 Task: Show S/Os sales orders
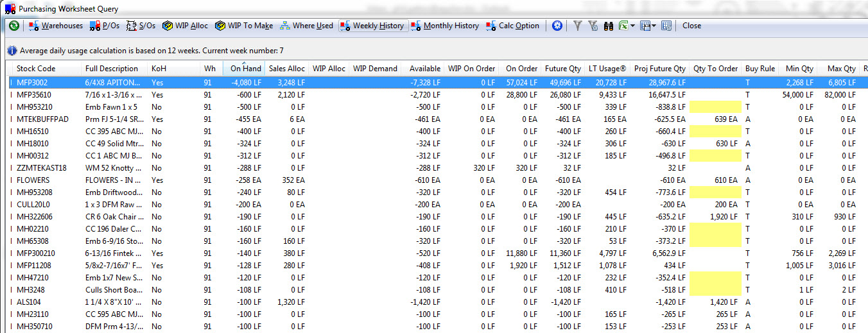tap(141, 26)
